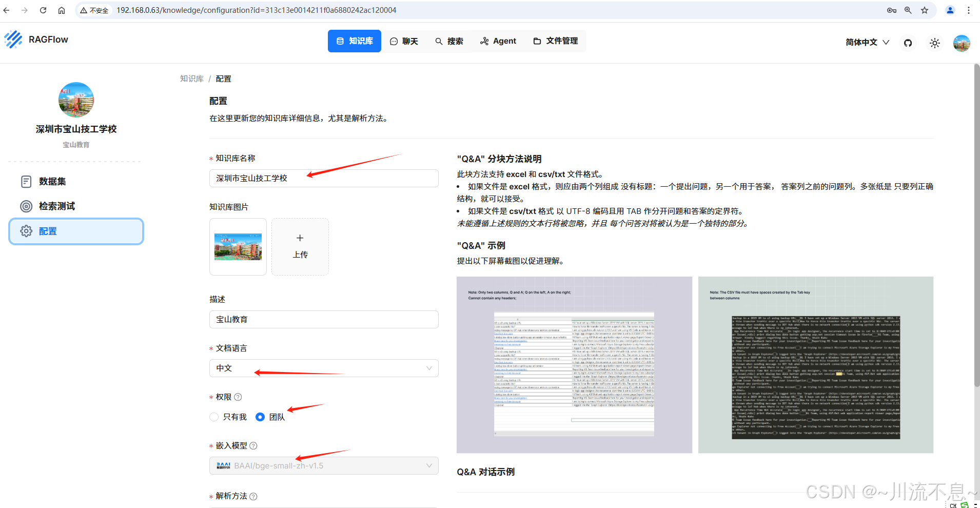
Task: Expand the 简体中文 language dropdown
Action: click(867, 43)
